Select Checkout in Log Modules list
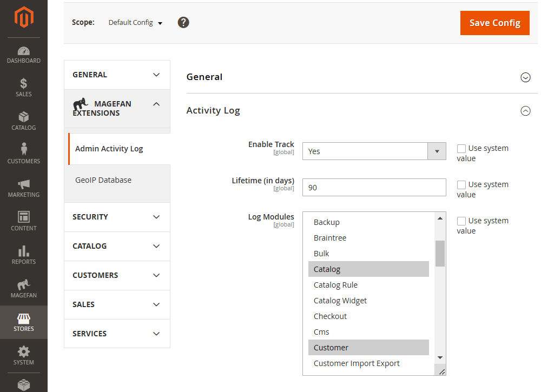The image size is (541, 392). [x=368, y=316]
